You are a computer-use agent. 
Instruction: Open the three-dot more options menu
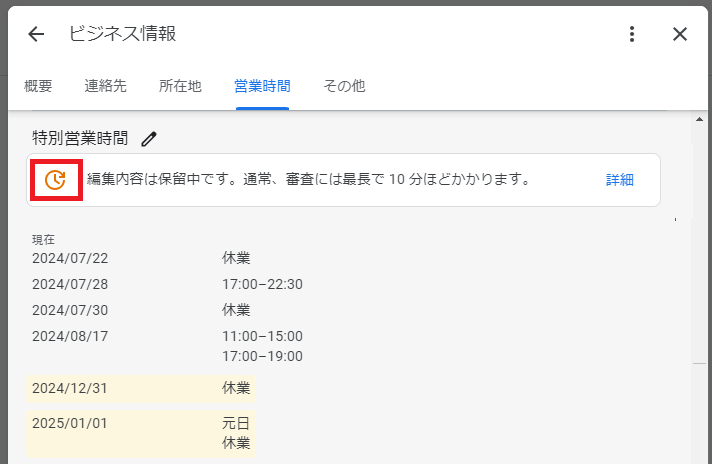coord(631,34)
